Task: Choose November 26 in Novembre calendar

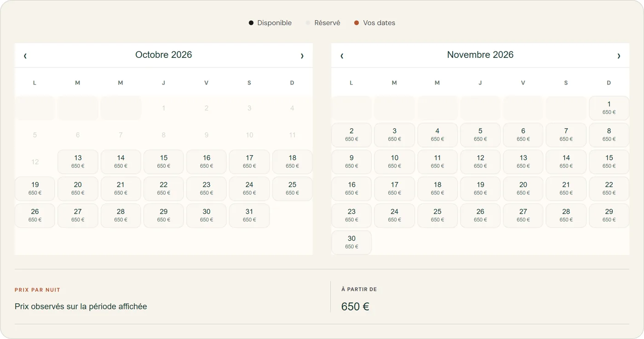Action: point(480,215)
